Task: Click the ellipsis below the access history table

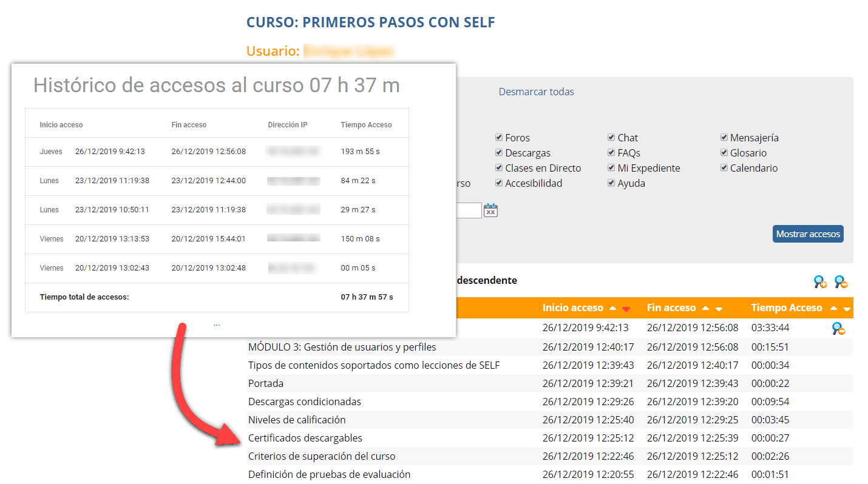Action: [217, 324]
